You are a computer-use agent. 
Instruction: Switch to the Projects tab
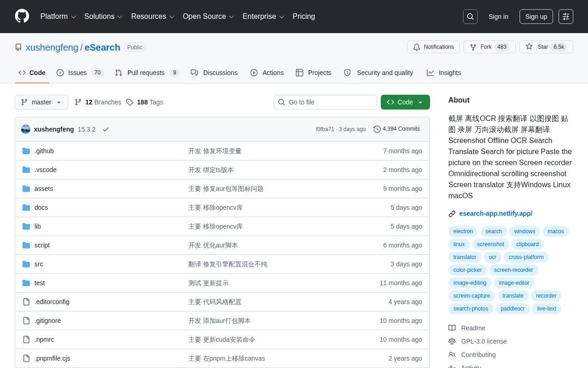click(x=313, y=73)
